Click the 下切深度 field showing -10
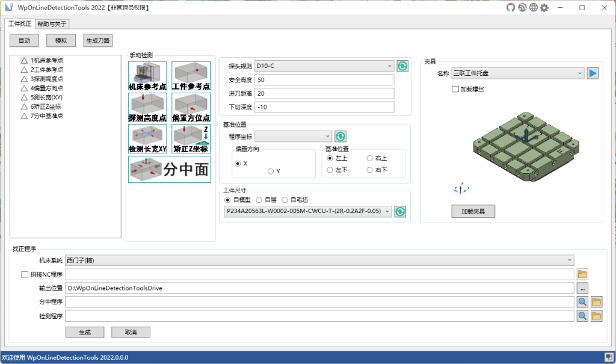 click(324, 107)
